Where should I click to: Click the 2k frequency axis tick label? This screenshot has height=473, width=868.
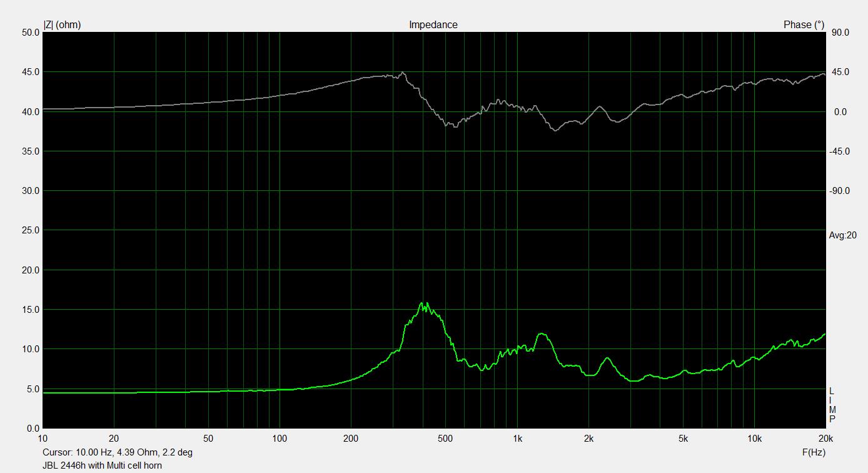coord(588,439)
